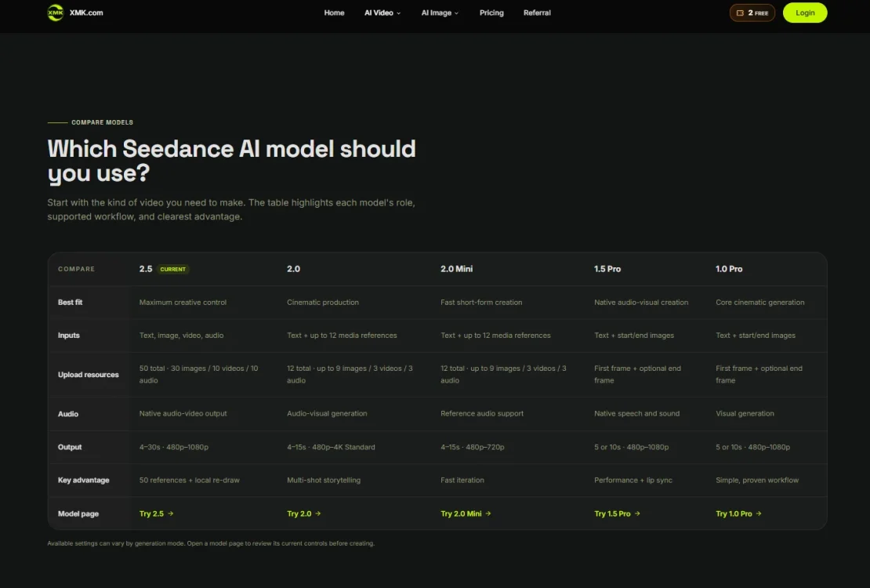Click the Output row label
Screen dimensions: 870x588
[x=70, y=447]
